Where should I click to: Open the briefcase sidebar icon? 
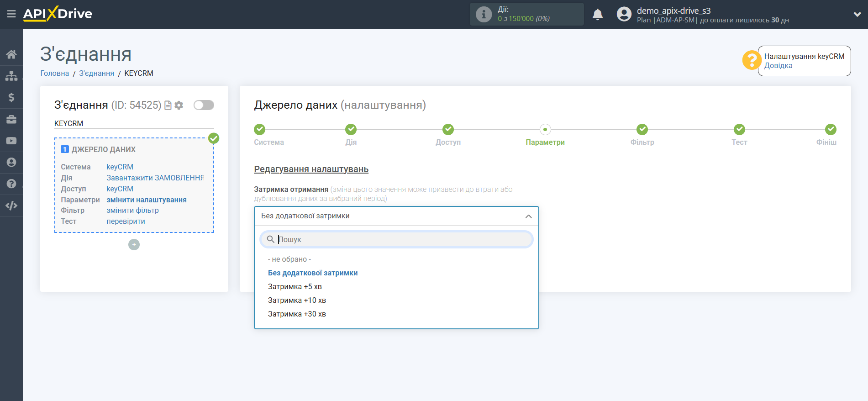pyautogui.click(x=11, y=119)
